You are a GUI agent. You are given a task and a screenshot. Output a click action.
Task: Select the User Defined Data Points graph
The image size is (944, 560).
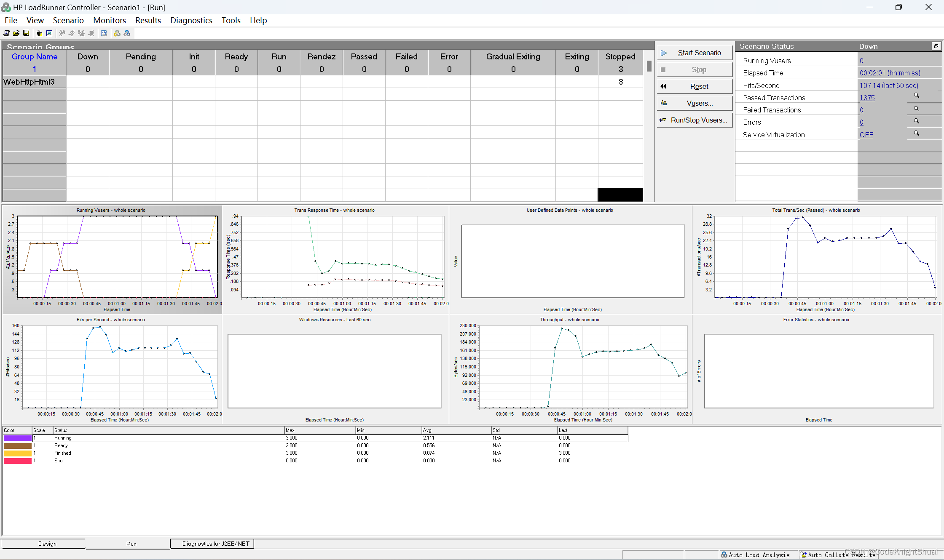[571, 260]
